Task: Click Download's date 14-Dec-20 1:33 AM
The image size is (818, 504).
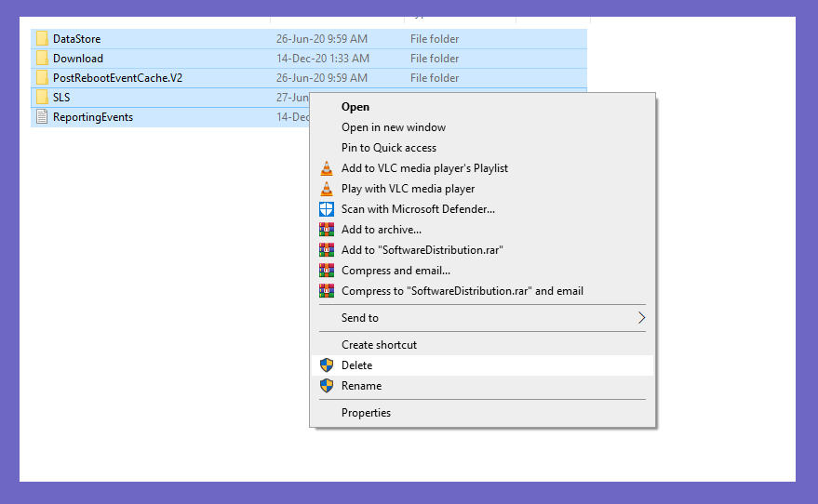Action: click(x=322, y=59)
